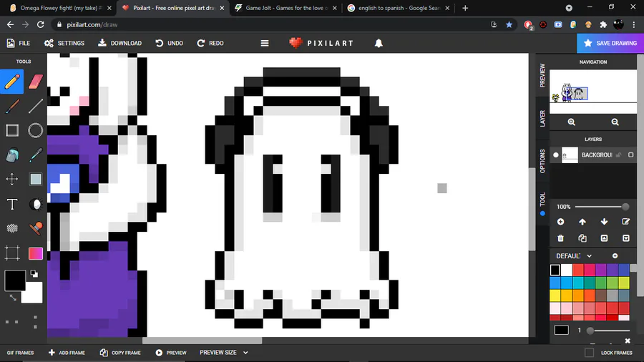Click the zoom out magnifier in Navigation
The width and height of the screenshot is (644, 362).
(615, 122)
